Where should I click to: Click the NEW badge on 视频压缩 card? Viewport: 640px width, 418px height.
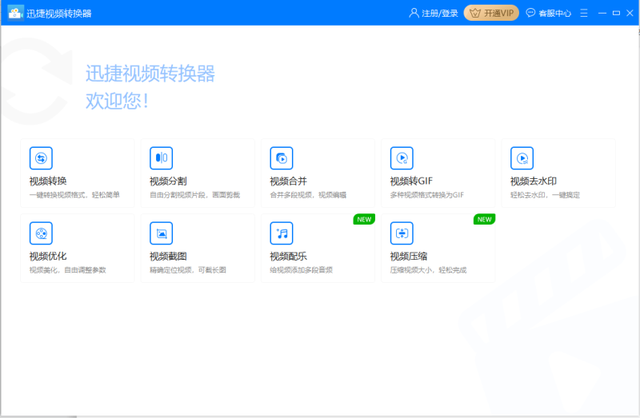(484, 219)
